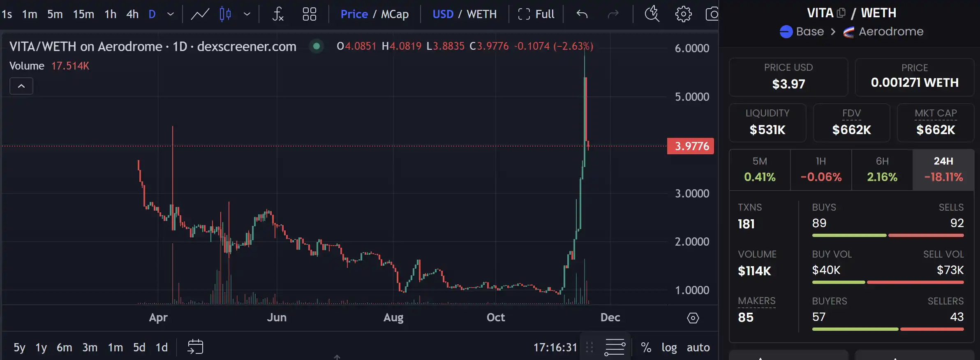Image resolution: width=980 pixels, height=360 pixels.
Task: Copy the VITA token address
Action: coord(841,12)
